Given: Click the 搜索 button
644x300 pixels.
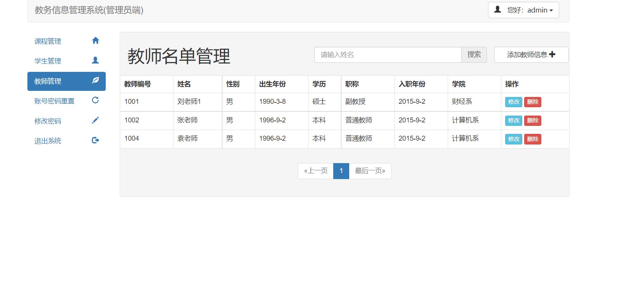Looking at the screenshot, I should [474, 55].
